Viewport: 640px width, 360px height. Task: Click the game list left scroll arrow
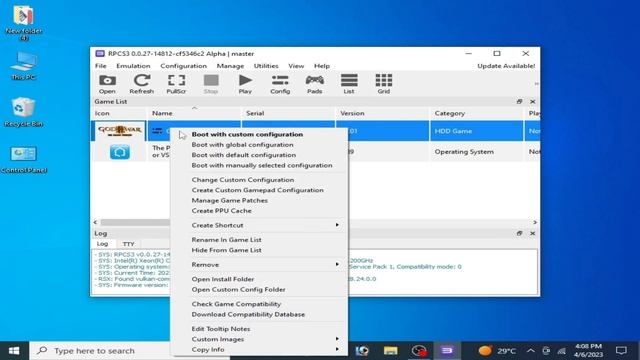(95, 222)
